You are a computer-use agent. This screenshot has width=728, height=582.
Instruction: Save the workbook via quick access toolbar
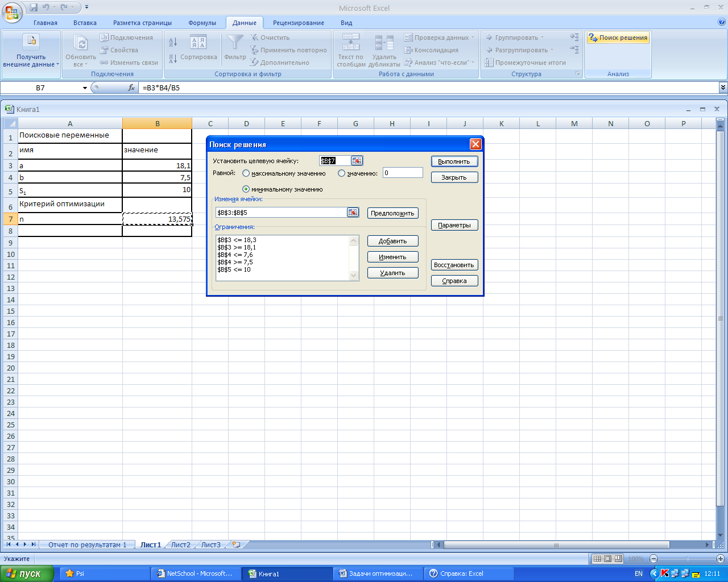(34, 8)
